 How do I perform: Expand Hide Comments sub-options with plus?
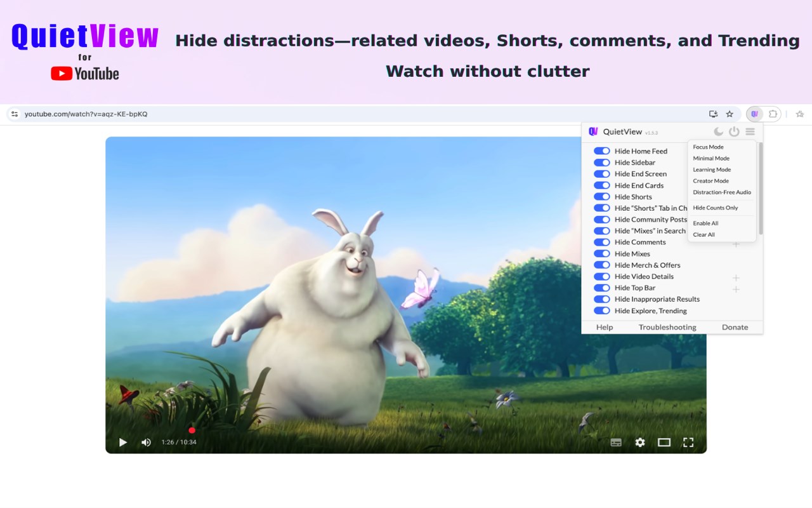tap(736, 244)
